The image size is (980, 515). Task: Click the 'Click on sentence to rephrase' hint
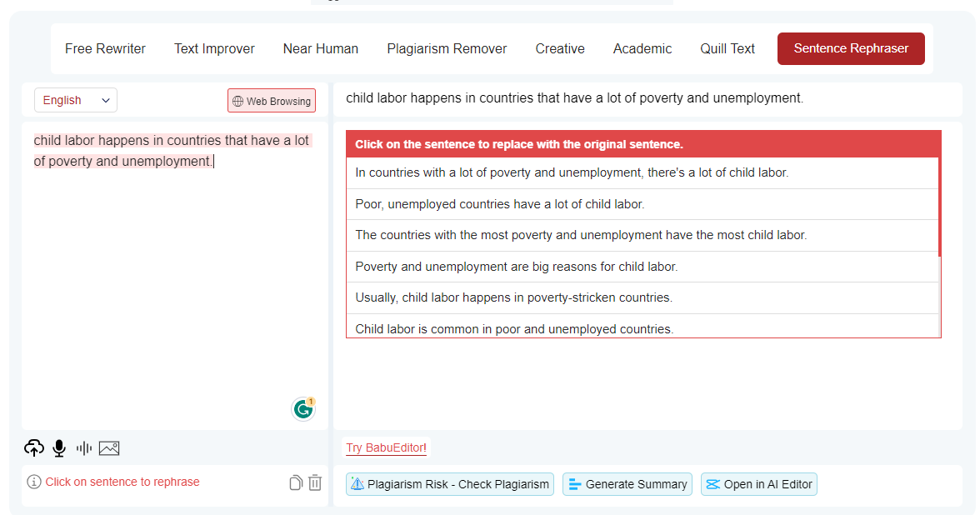pyautogui.click(x=122, y=482)
